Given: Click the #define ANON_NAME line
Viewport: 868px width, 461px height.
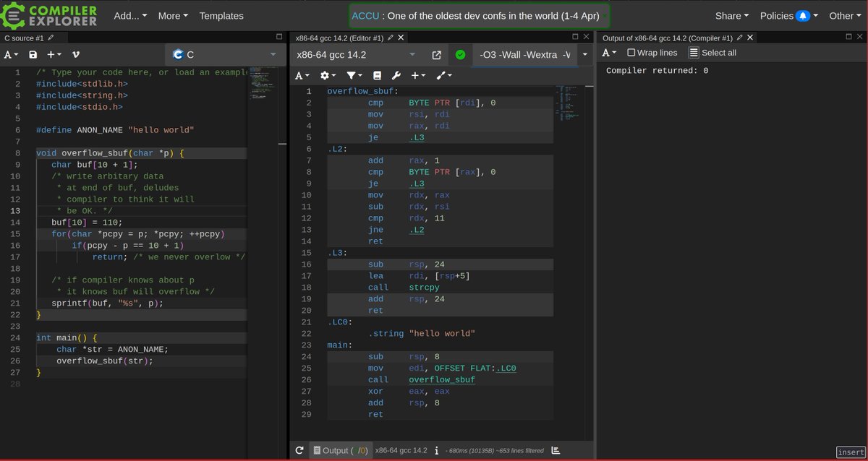Looking at the screenshot, I should (x=115, y=130).
